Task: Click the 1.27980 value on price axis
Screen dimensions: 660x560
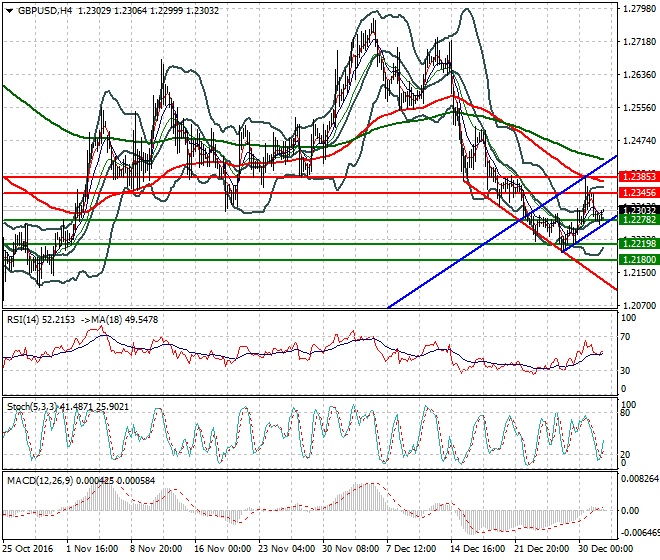Action: (x=638, y=9)
